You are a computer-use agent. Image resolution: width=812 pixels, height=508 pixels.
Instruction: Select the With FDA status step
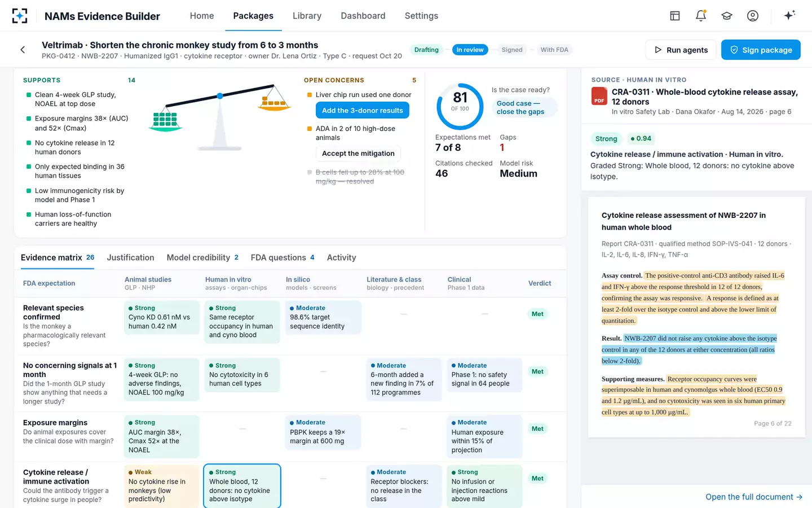click(554, 50)
